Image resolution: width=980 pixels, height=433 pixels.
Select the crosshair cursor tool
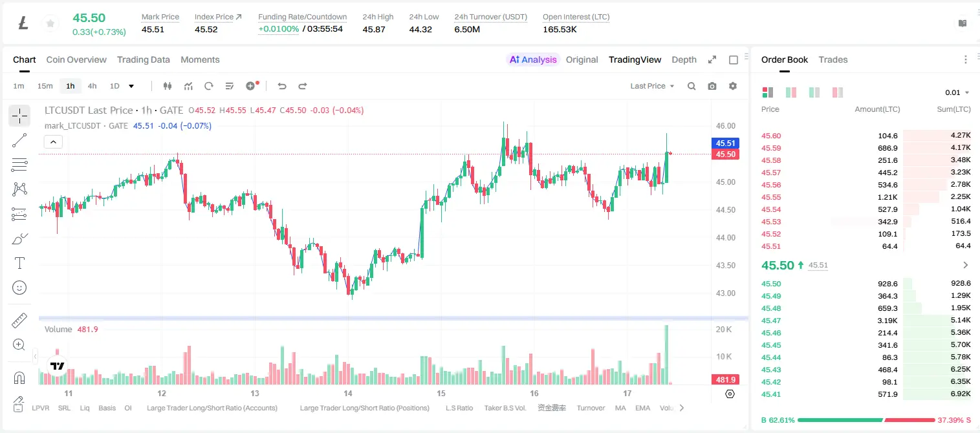tap(19, 116)
